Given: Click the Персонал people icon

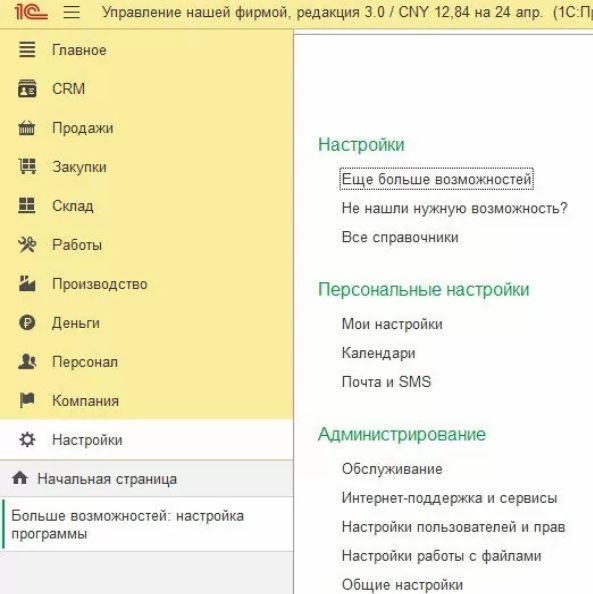Looking at the screenshot, I should point(27,361).
